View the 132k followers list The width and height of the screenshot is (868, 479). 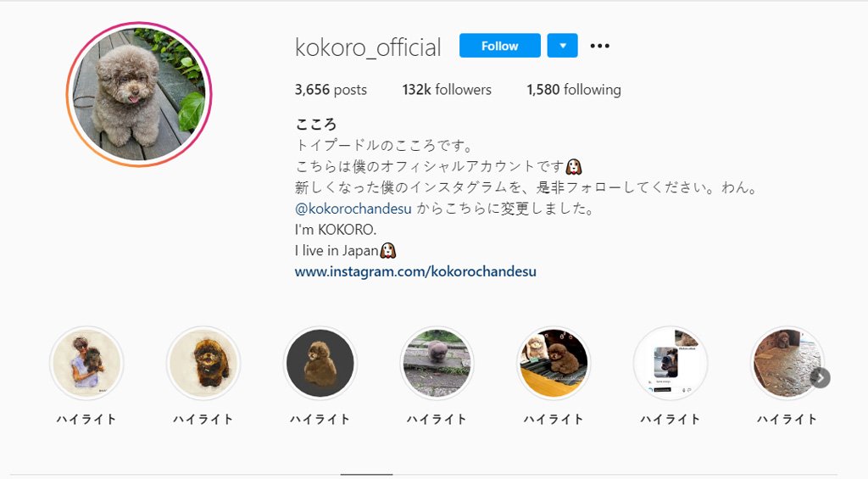pos(447,90)
